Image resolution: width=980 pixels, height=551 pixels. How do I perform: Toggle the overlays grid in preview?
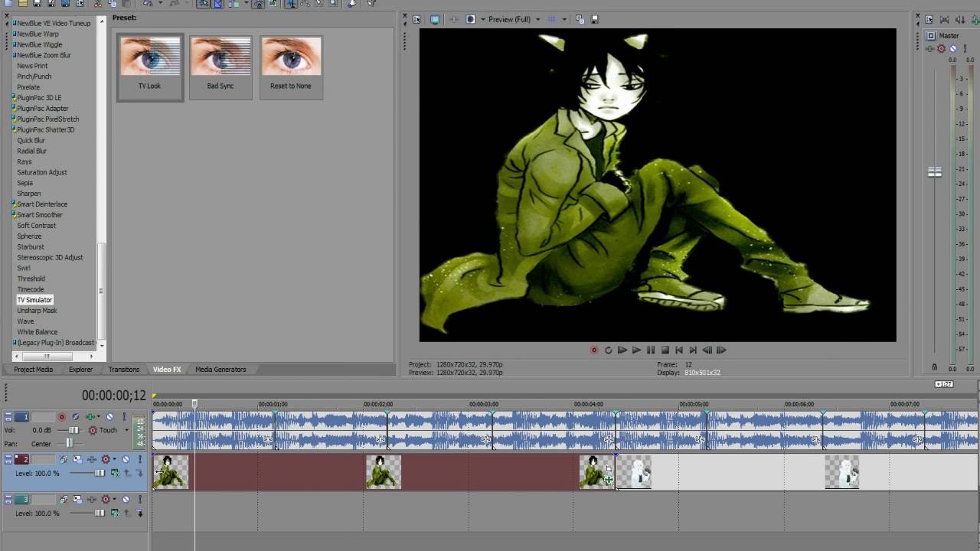tap(551, 19)
